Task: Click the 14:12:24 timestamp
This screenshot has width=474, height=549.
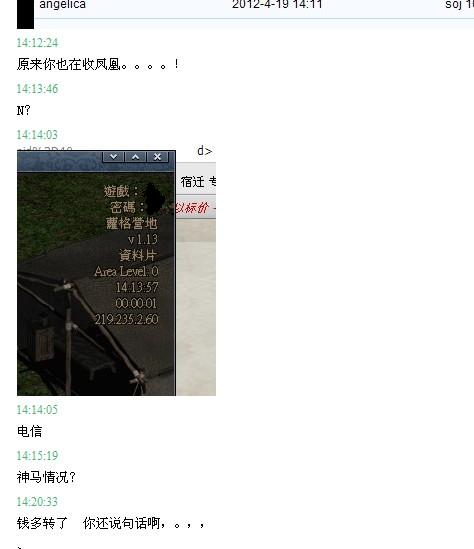Action: [x=37, y=43]
